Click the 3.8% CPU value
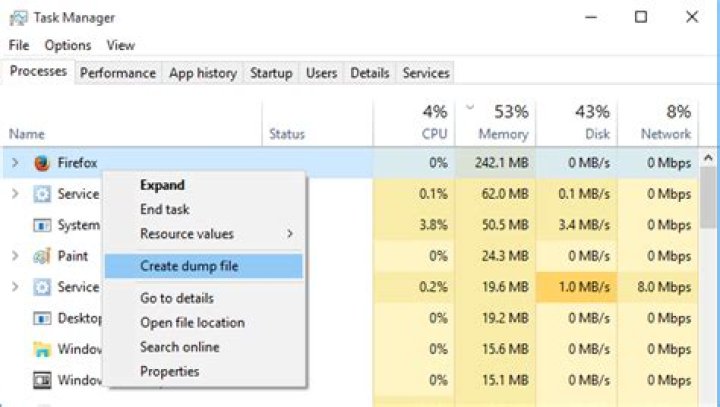 click(433, 225)
